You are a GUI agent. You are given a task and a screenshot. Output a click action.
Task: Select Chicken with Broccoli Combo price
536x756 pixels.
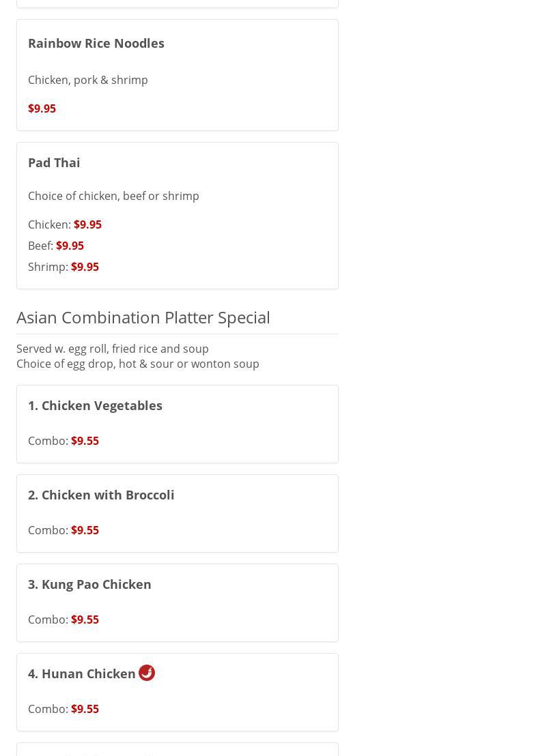85,530
